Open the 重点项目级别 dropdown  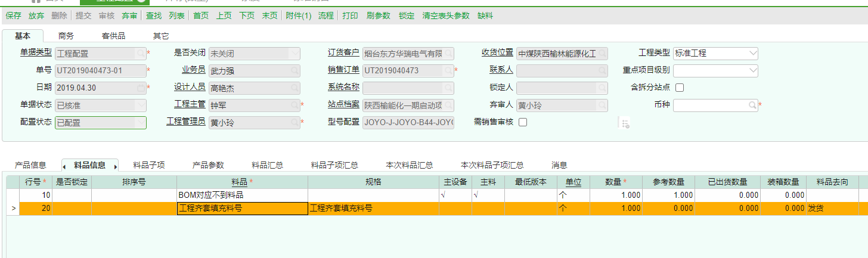[x=752, y=71]
